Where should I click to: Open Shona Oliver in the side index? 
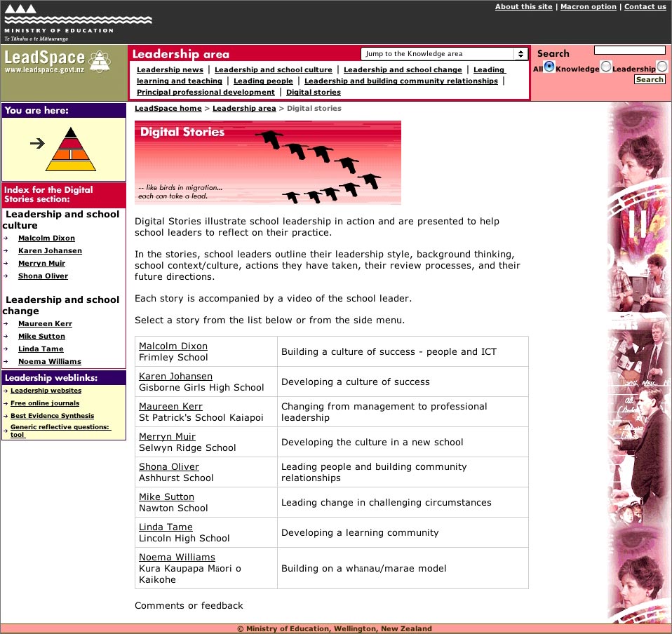43,276
